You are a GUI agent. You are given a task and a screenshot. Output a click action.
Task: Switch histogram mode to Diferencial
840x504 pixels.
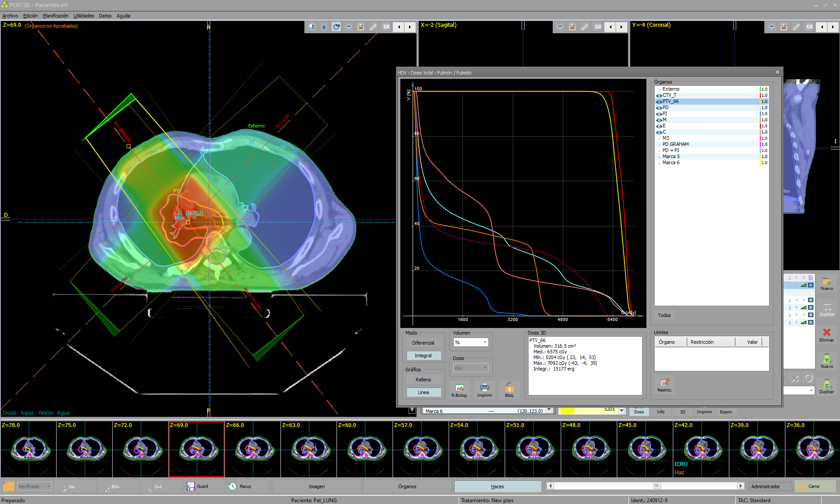[x=423, y=343]
